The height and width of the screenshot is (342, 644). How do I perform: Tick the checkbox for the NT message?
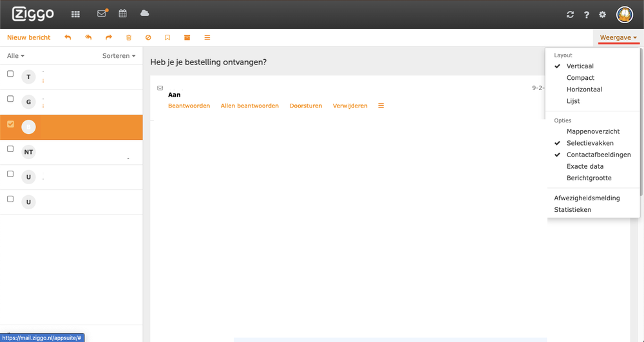[11, 149]
